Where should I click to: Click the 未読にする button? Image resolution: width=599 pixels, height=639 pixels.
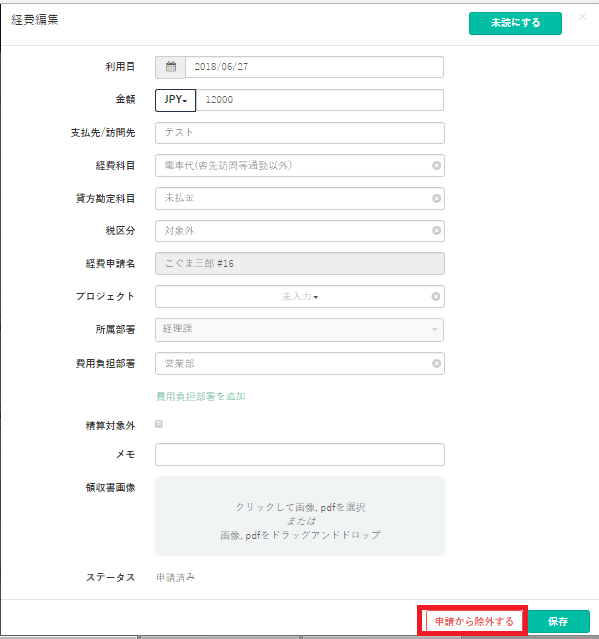coord(515,23)
